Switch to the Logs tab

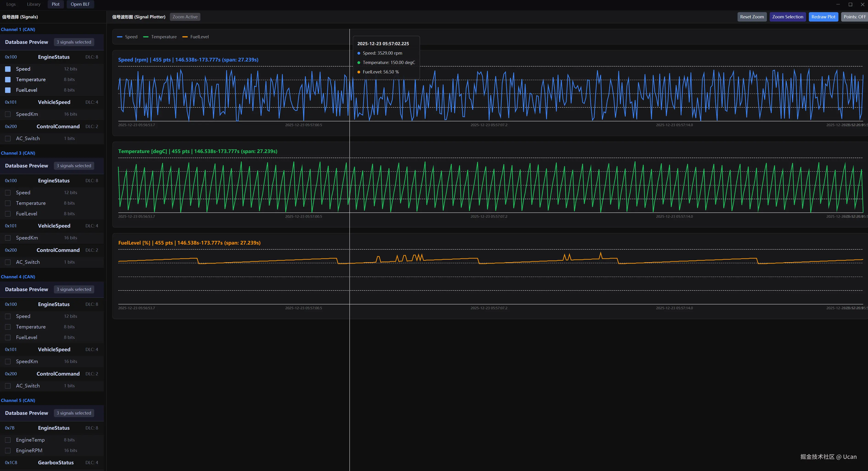11,4
